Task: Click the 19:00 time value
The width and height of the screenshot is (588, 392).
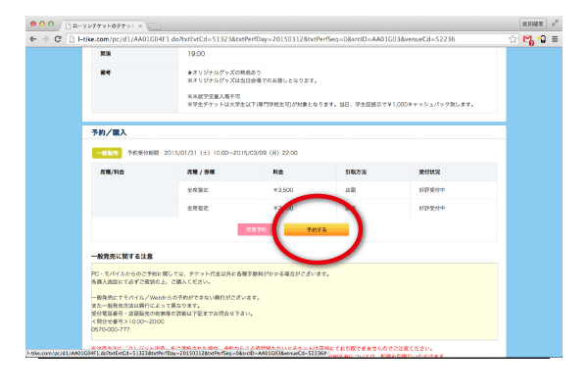Action: coord(196,54)
